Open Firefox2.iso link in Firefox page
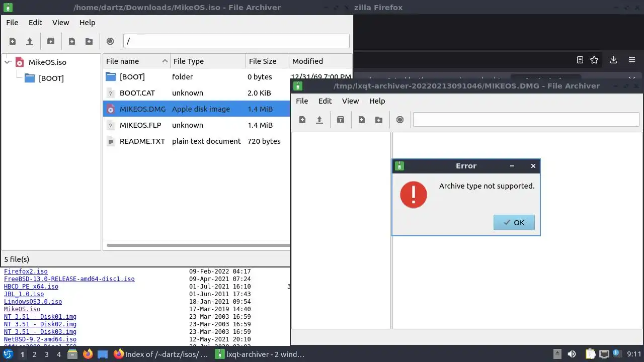 point(26,271)
